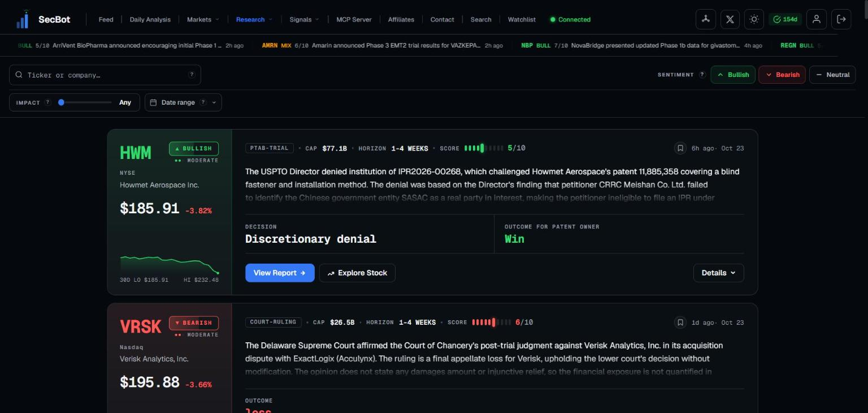The width and height of the screenshot is (868, 413).
Task: Open the Affiliates nav link
Action: pos(401,19)
